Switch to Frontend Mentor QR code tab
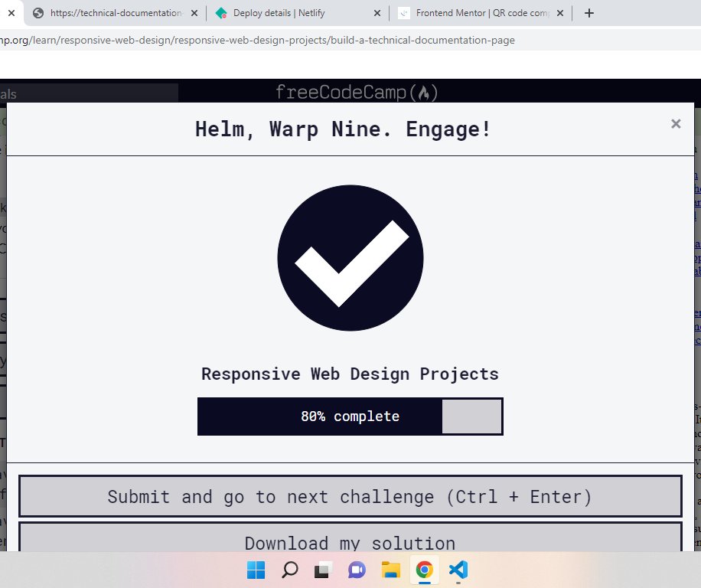 click(x=482, y=13)
